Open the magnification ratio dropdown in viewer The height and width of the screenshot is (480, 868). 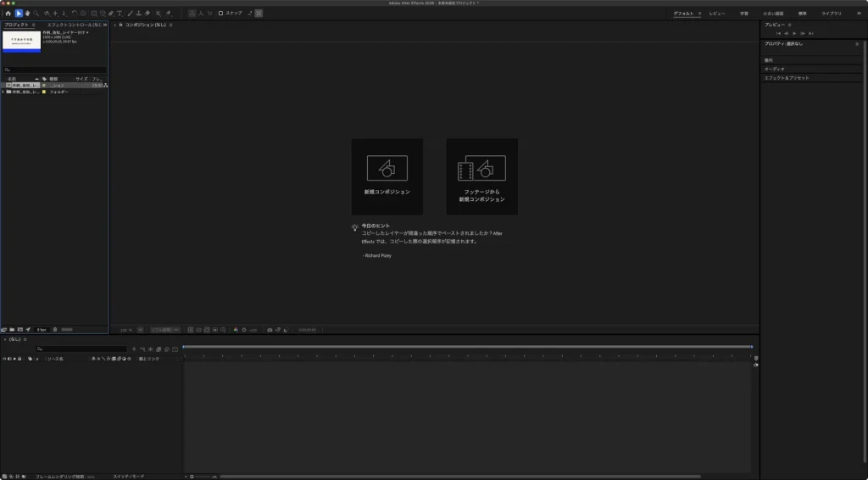(140, 330)
